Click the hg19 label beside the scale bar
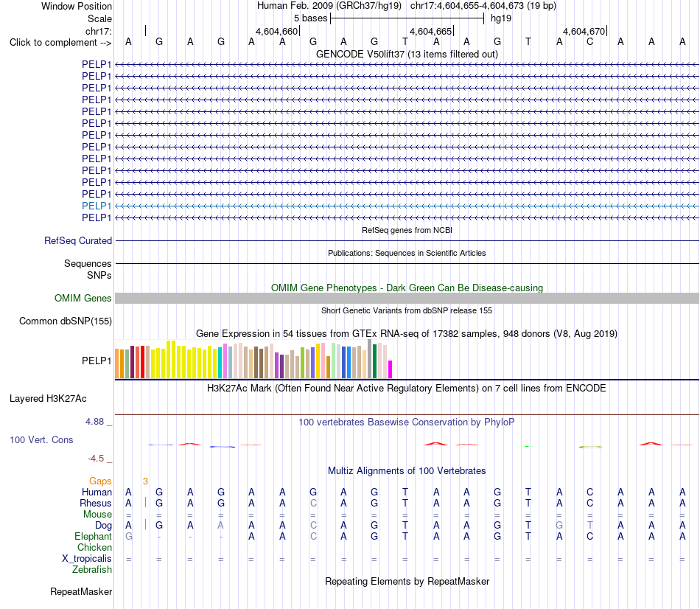The image size is (700, 609). 501,18
